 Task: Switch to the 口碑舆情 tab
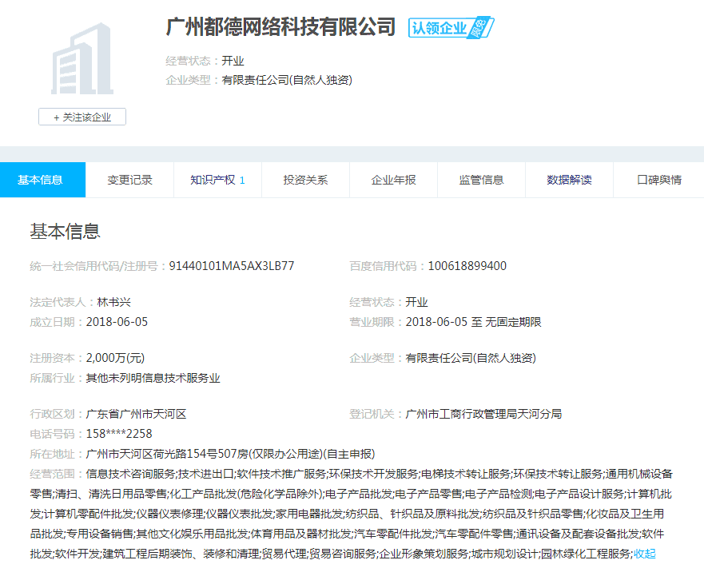coord(659,180)
